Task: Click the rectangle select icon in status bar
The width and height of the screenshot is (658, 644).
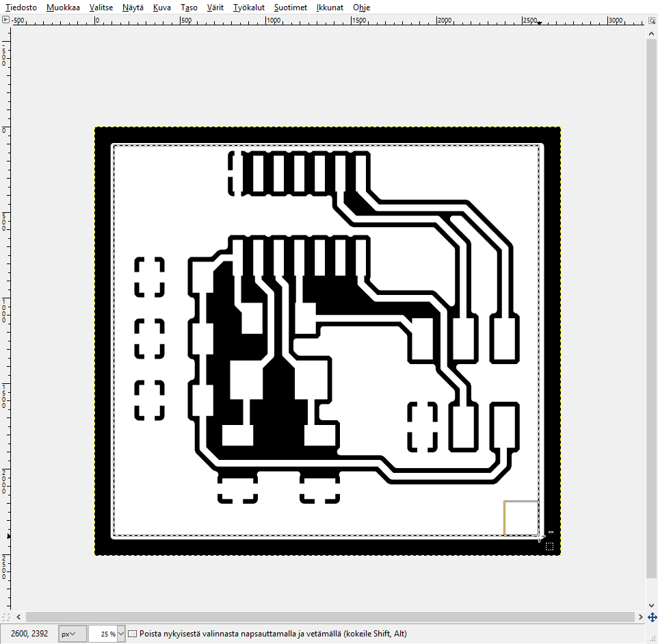Action: pos(132,634)
